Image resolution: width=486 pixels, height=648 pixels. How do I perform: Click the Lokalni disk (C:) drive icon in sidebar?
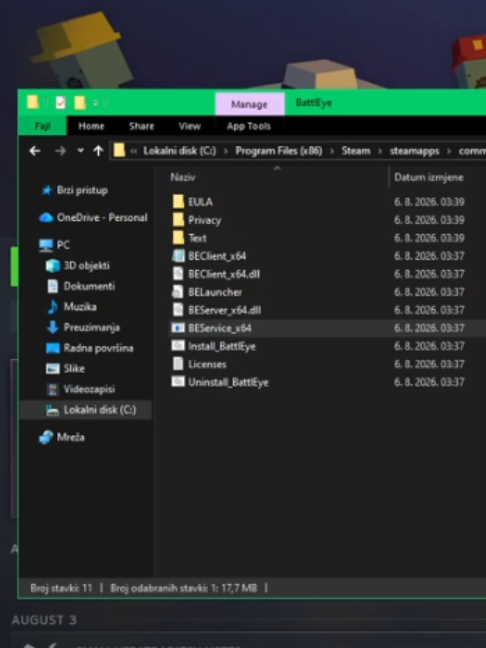point(52,410)
